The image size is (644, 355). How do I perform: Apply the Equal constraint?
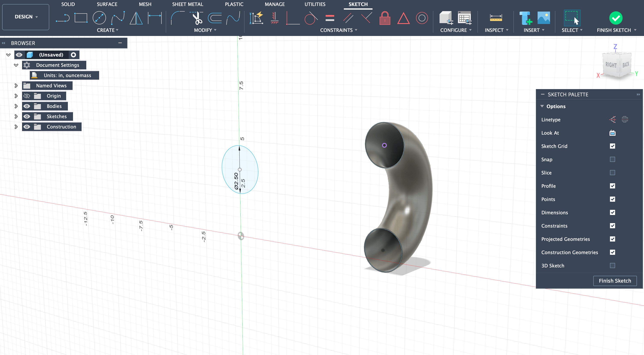(329, 18)
